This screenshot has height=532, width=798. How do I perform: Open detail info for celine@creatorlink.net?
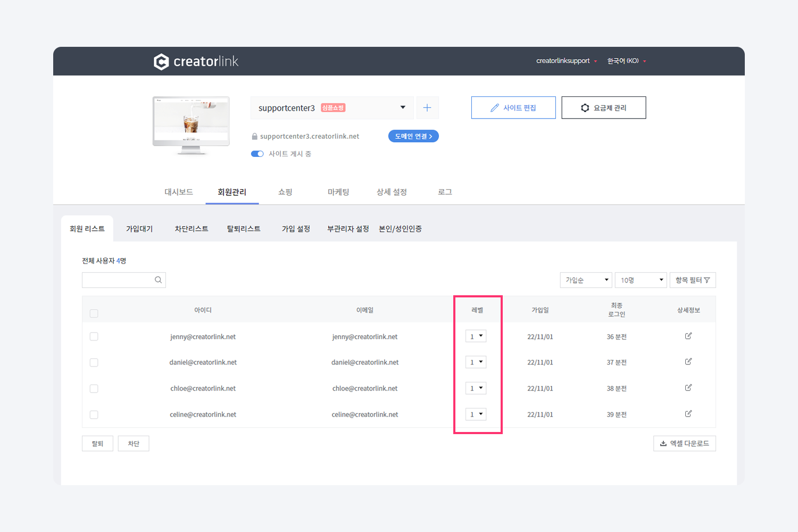[x=688, y=414]
